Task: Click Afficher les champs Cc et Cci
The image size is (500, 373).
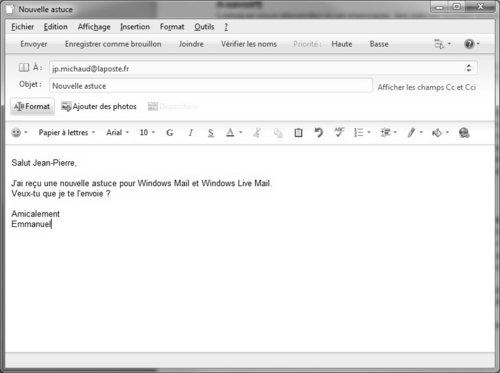Action: tap(427, 87)
